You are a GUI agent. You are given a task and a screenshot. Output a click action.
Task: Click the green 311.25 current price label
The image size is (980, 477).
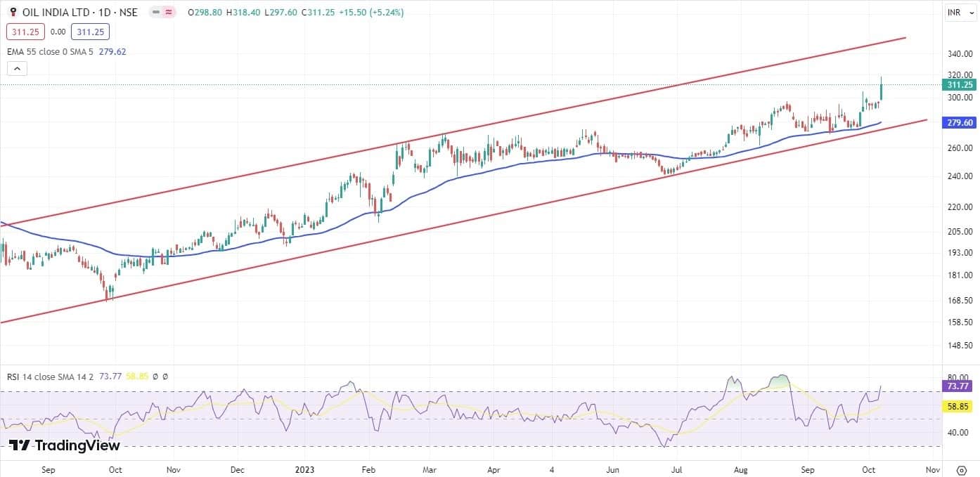click(960, 85)
